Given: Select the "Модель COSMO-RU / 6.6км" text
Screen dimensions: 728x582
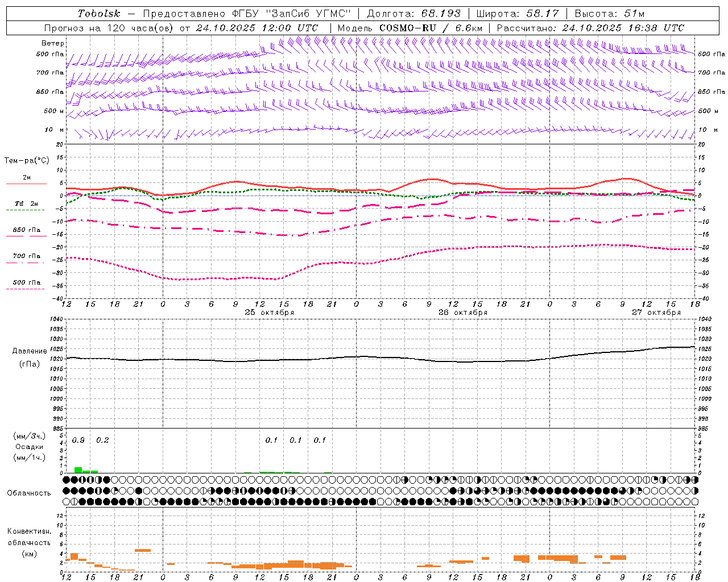Looking at the screenshot, I should 409,28.
